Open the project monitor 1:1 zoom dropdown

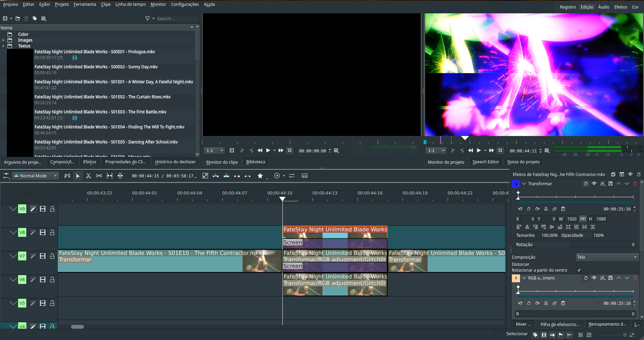click(x=436, y=150)
